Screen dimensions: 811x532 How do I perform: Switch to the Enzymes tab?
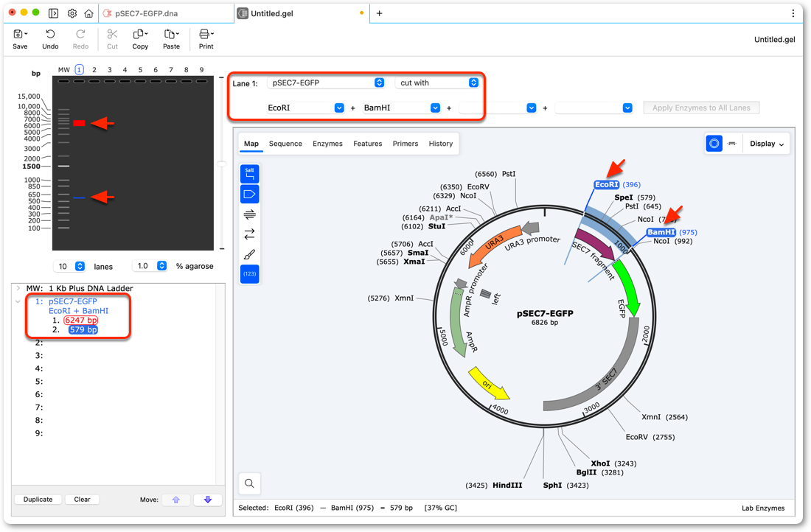click(327, 144)
